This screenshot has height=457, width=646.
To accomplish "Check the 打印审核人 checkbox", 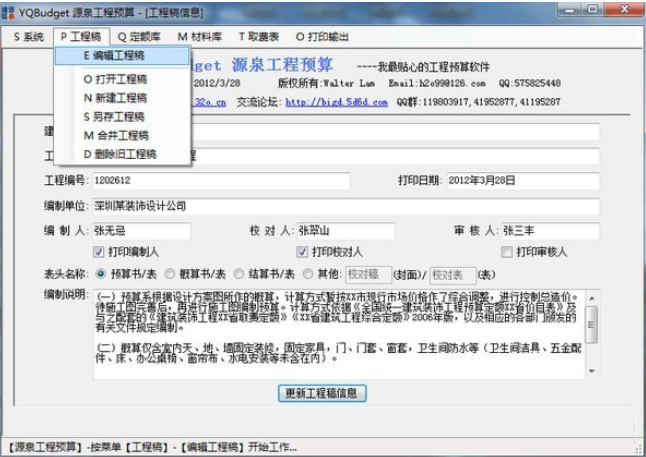I will [x=506, y=252].
